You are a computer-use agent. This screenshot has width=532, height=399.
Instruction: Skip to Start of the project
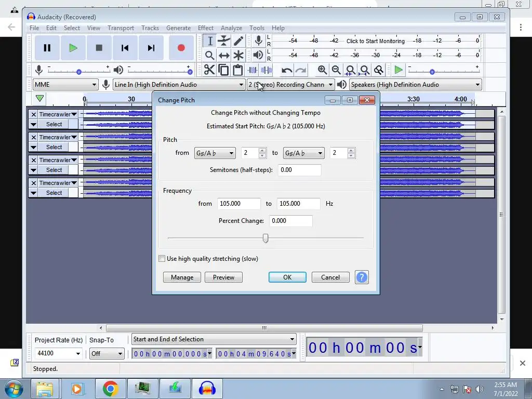click(125, 48)
